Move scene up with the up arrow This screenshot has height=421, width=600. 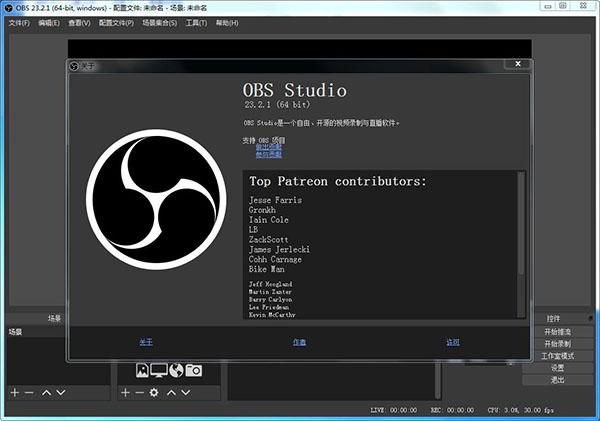click(x=47, y=392)
